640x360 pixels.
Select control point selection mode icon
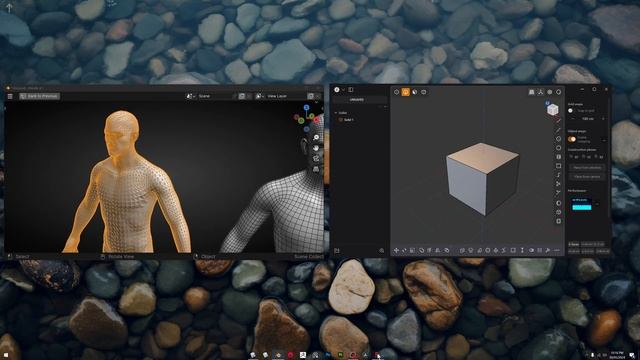click(x=396, y=92)
